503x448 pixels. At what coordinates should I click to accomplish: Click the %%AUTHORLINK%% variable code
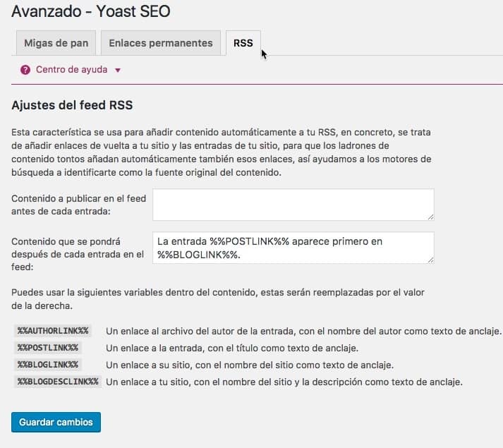tap(53, 331)
